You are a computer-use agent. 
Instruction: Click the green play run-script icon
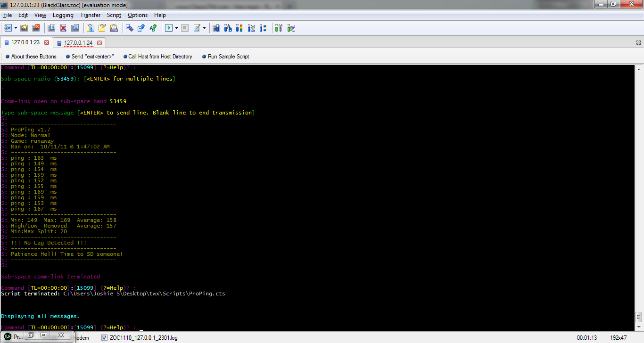click(x=169, y=28)
